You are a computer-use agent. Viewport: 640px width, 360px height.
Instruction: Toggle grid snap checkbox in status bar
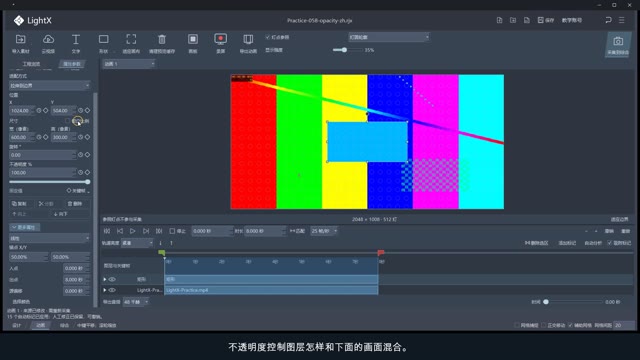[517, 325]
